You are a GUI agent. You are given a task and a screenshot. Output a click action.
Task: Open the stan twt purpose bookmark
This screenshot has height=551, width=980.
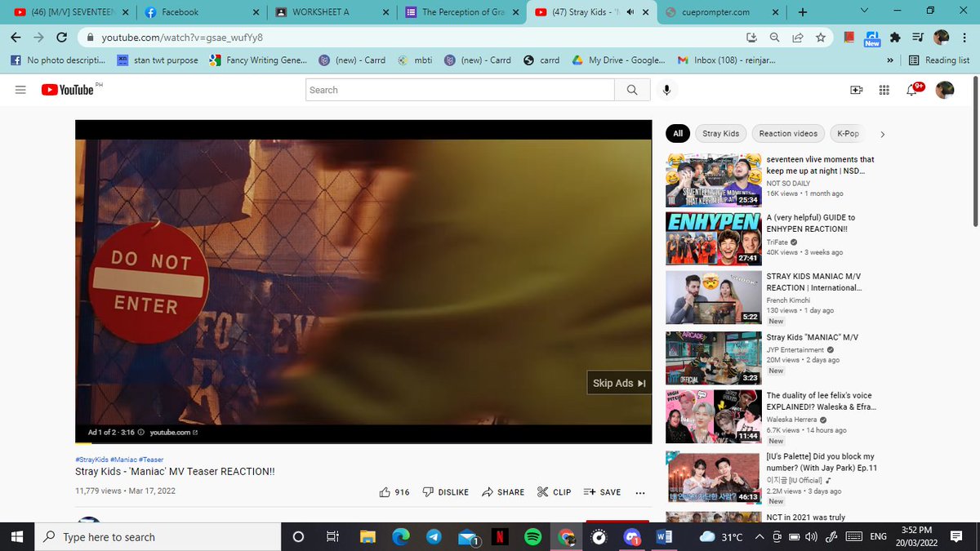click(x=158, y=60)
